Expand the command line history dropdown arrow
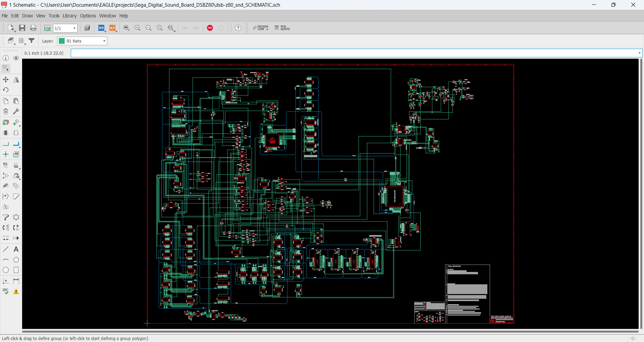Image resolution: width=644 pixels, height=342 pixels. [x=639, y=53]
